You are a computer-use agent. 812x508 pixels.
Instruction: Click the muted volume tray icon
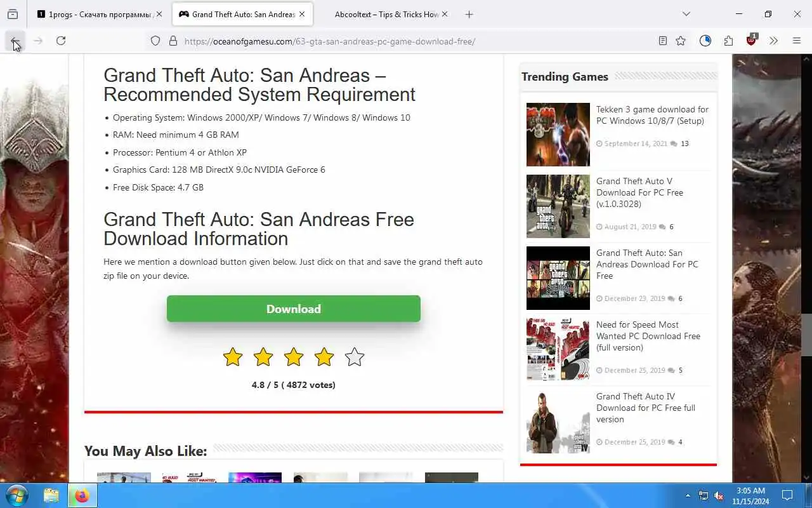coord(719,495)
